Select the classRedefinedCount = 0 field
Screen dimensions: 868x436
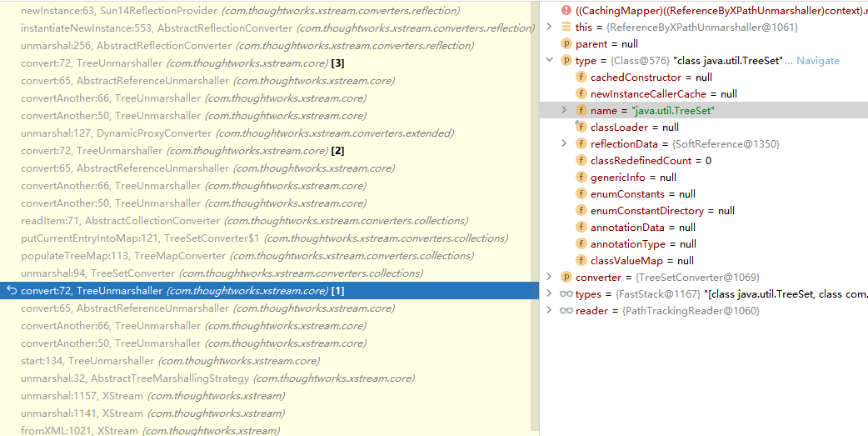[x=651, y=160]
